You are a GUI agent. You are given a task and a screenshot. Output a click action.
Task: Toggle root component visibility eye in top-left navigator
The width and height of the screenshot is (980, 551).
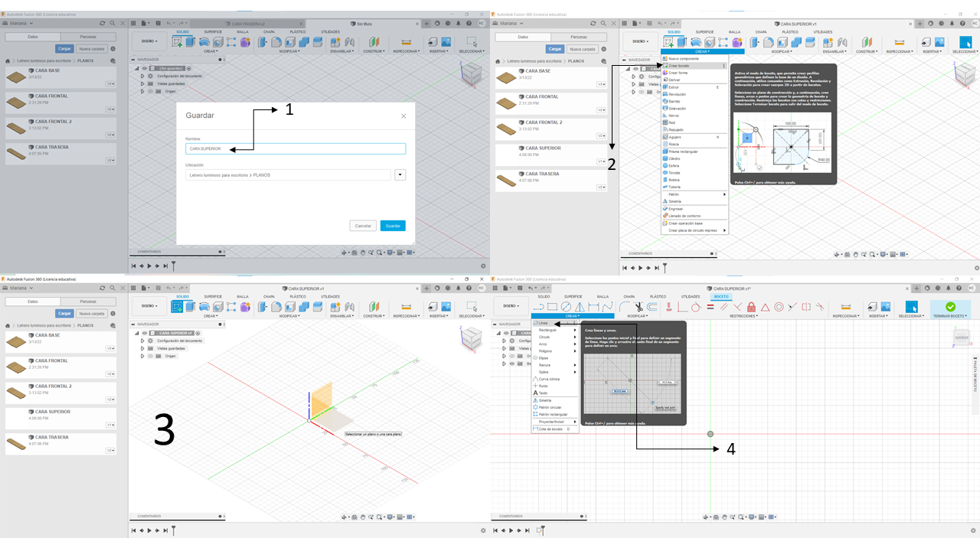(x=145, y=68)
